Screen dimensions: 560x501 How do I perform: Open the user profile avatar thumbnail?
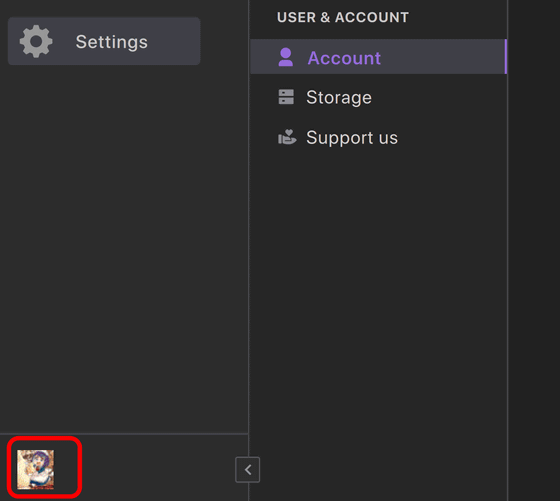point(36,469)
